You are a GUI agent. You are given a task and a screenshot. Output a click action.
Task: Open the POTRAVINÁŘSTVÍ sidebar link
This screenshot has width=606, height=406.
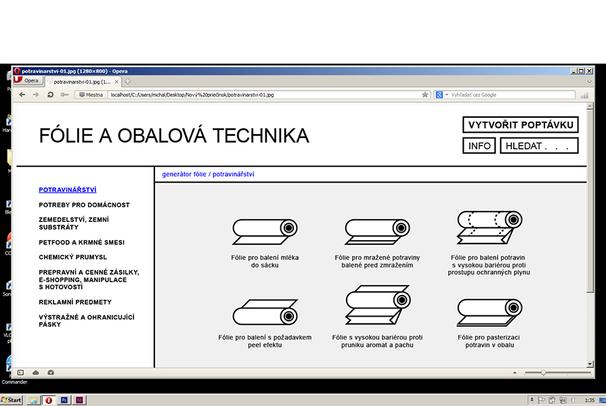click(x=67, y=189)
